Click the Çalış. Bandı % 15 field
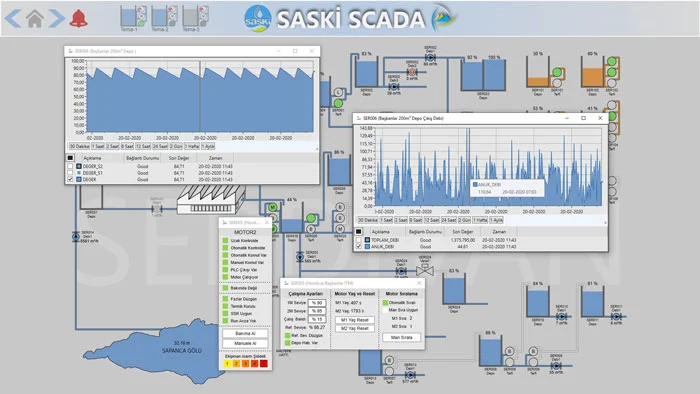The image size is (700, 394). (x=317, y=319)
